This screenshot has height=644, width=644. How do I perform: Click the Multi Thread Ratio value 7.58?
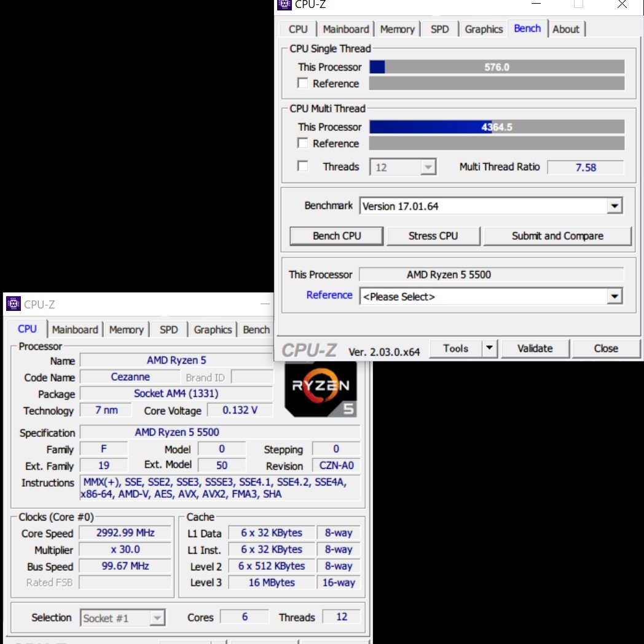click(x=586, y=167)
